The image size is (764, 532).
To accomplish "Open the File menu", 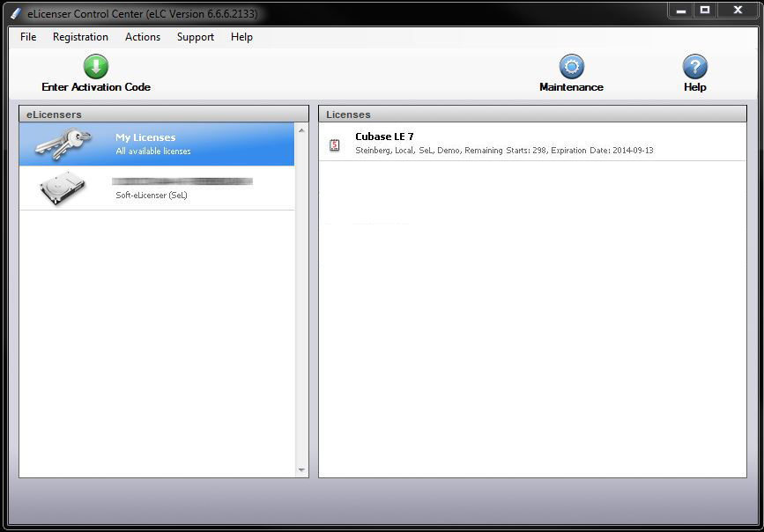I will (x=28, y=37).
